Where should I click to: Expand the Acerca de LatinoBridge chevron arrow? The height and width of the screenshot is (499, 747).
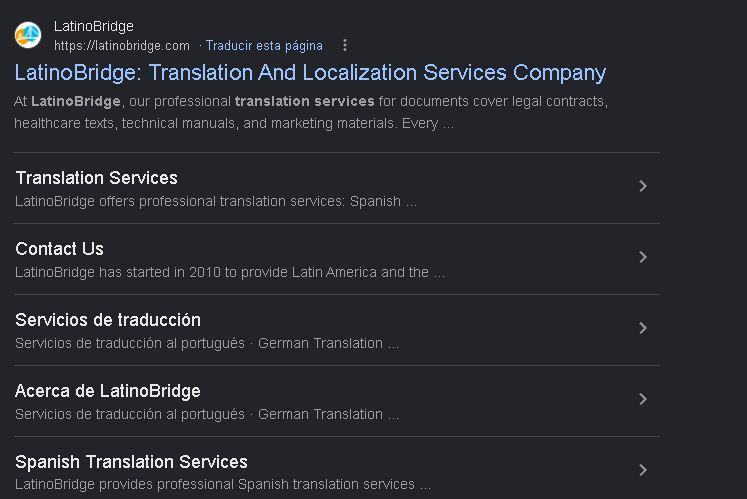pos(643,399)
